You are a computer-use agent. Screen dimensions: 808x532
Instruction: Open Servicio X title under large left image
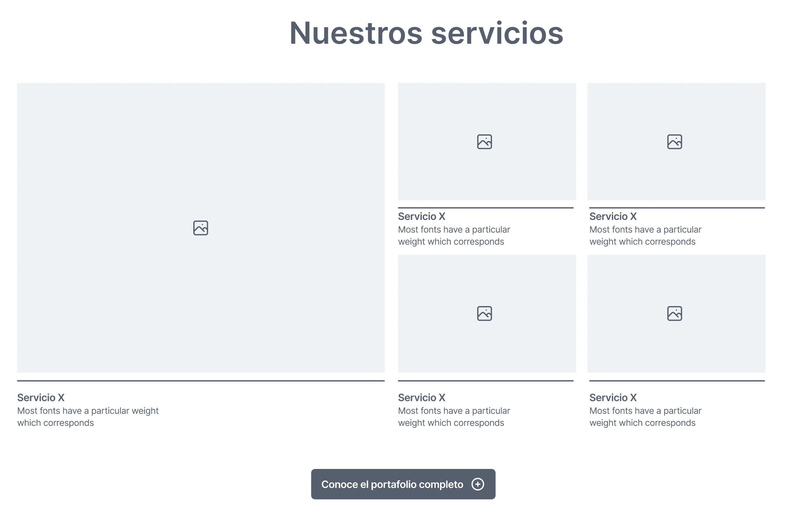click(x=41, y=398)
